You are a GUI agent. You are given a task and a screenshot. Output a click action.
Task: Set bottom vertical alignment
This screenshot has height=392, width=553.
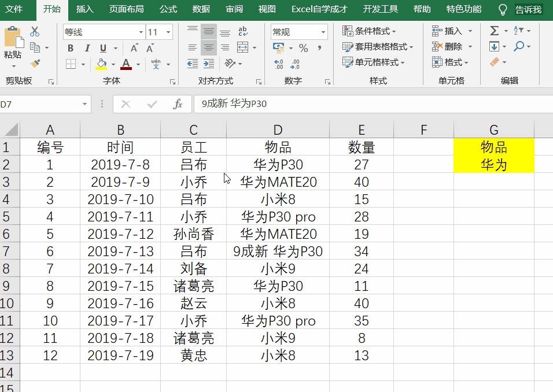tap(225, 32)
